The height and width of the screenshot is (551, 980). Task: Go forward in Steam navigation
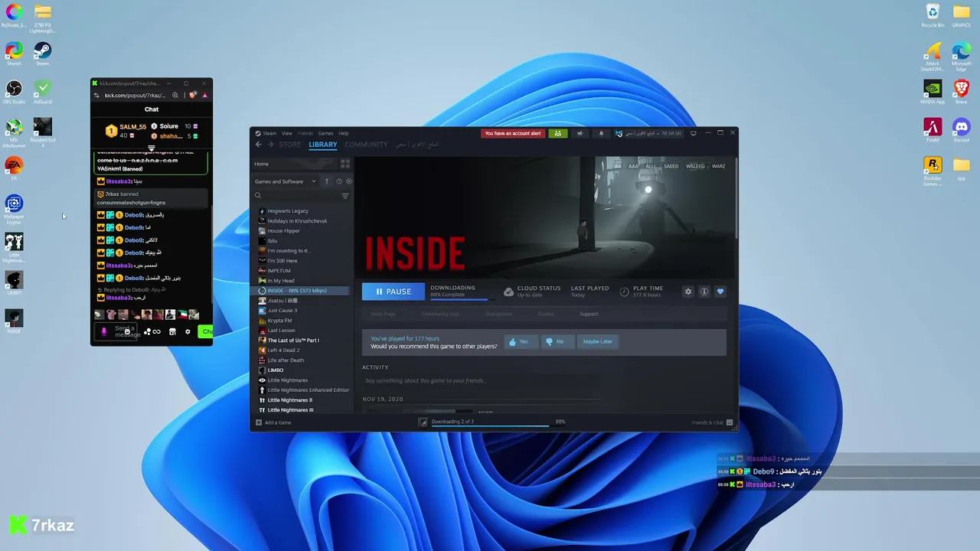click(x=270, y=145)
